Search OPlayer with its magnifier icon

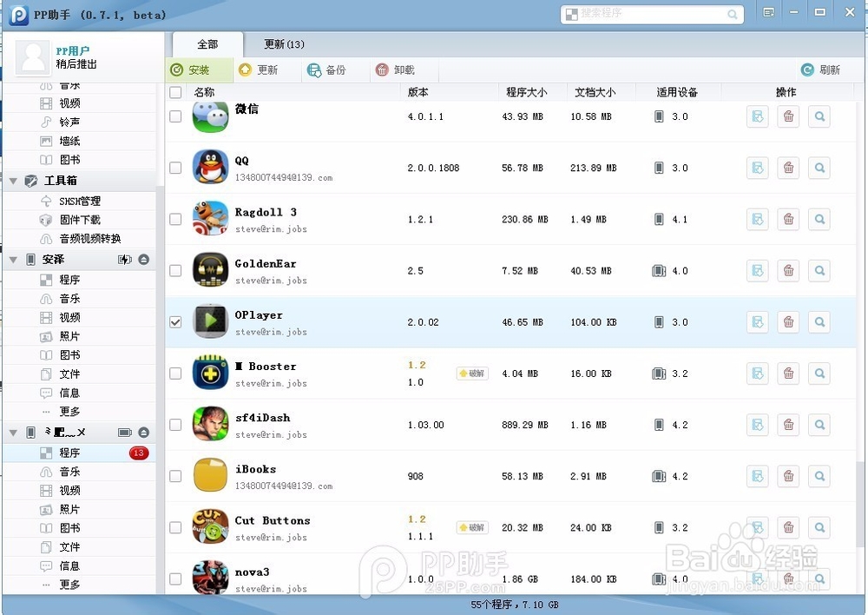[819, 321]
